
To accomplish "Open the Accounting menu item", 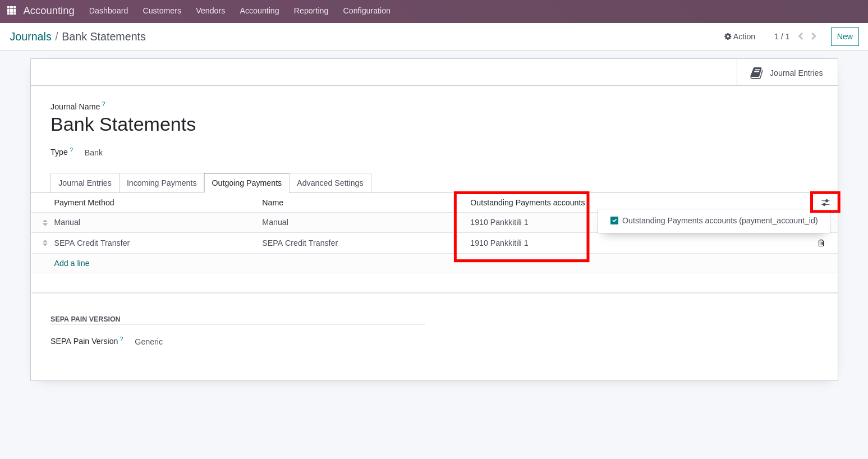I will [x=259, y=11].
